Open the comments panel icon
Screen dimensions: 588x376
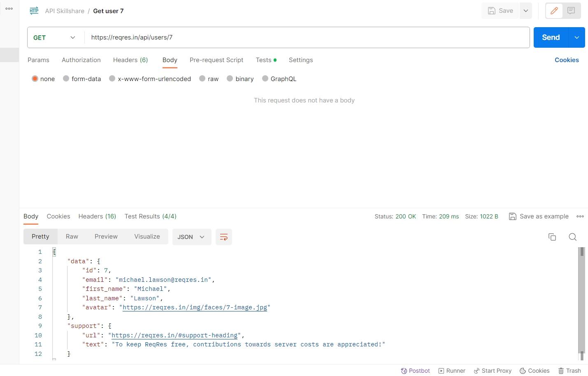pyautogui.click(x=571, y=11)
